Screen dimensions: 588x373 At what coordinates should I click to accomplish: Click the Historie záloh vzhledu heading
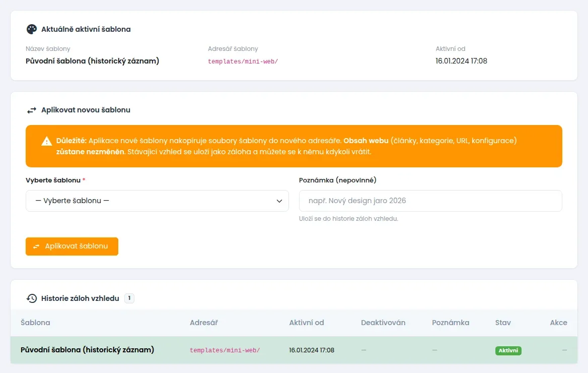click(x=80, y=298)
